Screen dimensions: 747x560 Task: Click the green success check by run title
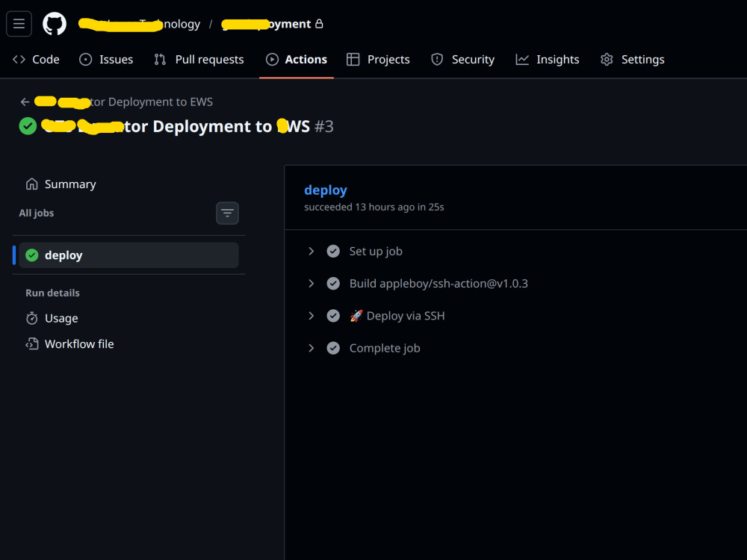coord(28,126)
